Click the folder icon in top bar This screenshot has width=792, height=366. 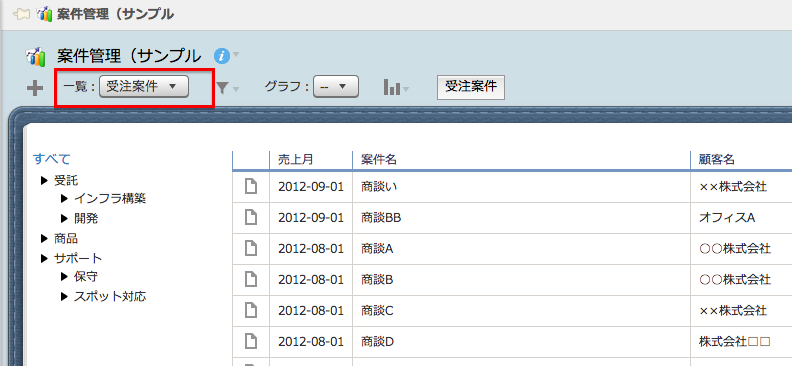(x=23, y=14)
